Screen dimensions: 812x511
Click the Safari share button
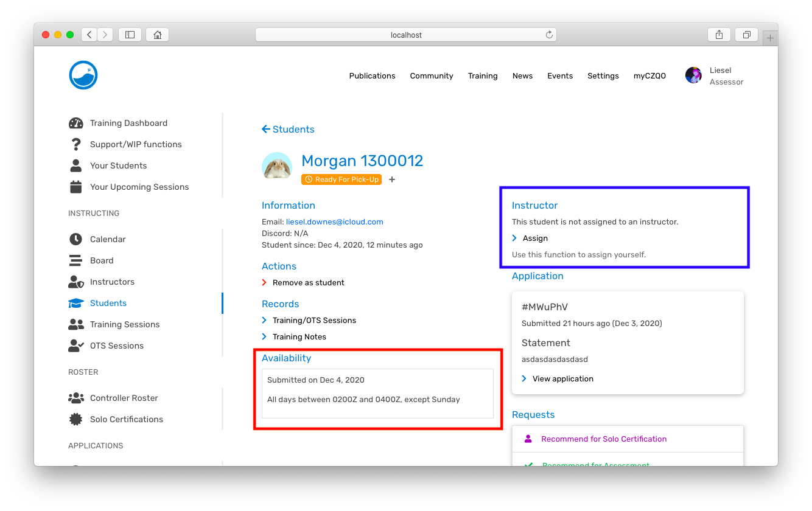(x=719, y=35)
